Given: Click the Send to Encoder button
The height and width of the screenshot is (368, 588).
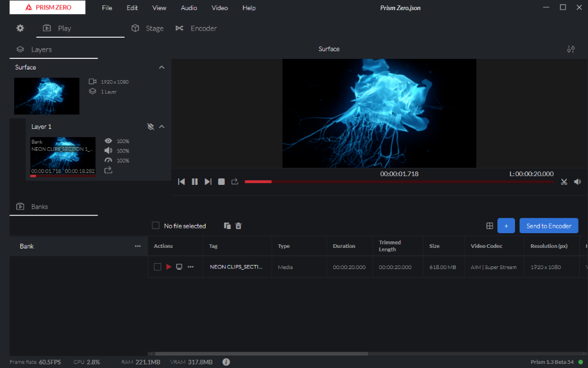Looking at the screenshot, I should 549,226.
